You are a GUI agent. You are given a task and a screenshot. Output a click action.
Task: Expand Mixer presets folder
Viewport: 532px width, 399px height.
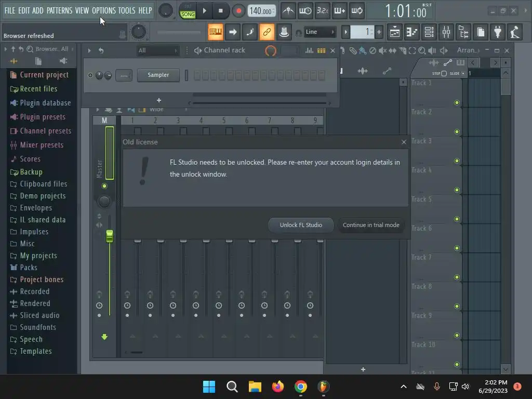coord(42,145)
